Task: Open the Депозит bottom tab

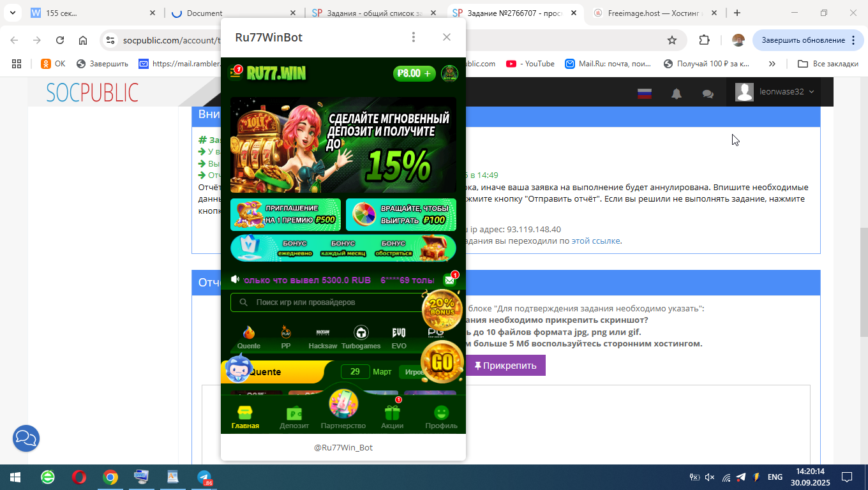Action: 294,418
